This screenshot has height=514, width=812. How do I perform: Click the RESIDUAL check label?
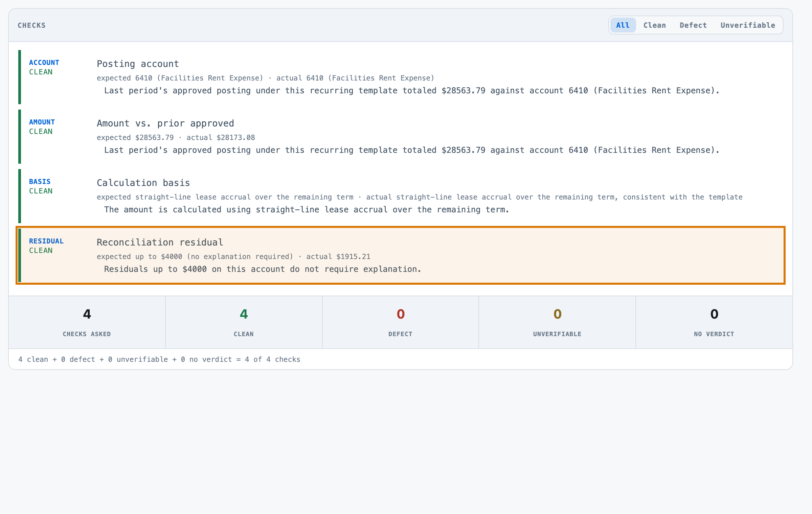[46, 241]
